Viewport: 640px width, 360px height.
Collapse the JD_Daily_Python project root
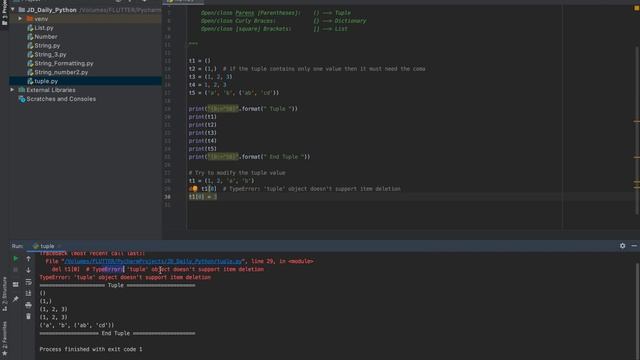tap(13, 9)
